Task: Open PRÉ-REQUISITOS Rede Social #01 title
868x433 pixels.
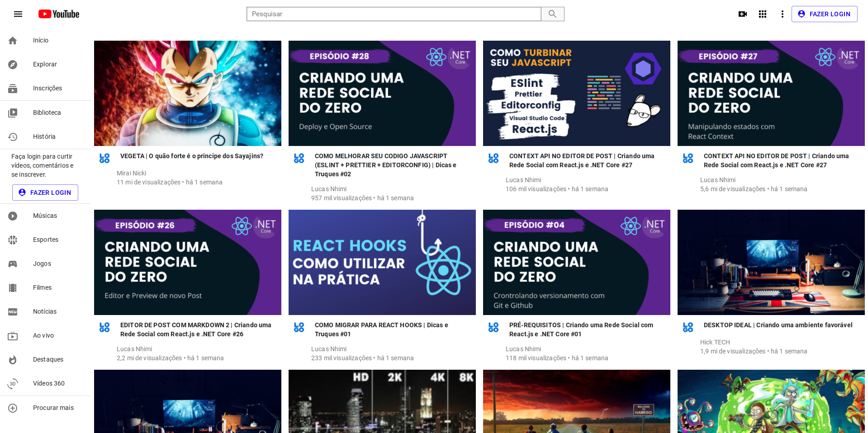Action: [581, 329]
